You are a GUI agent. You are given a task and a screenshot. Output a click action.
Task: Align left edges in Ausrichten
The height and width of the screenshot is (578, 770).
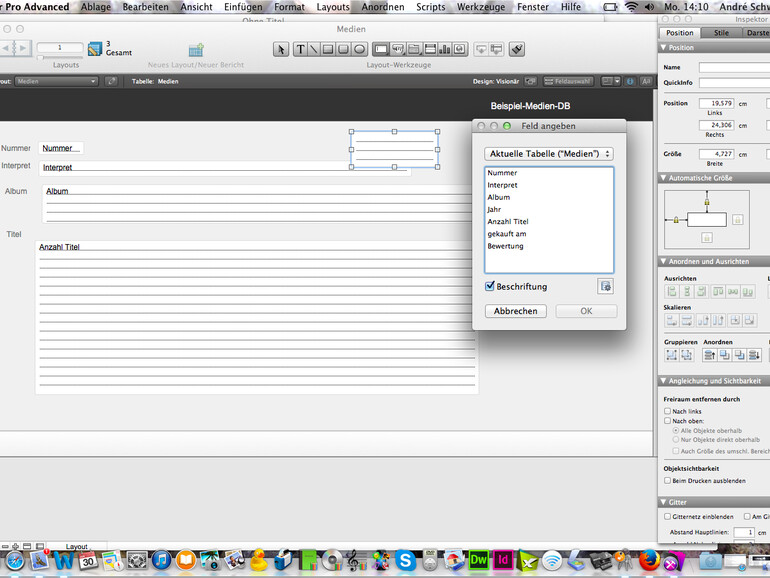(x=672, y=292)
